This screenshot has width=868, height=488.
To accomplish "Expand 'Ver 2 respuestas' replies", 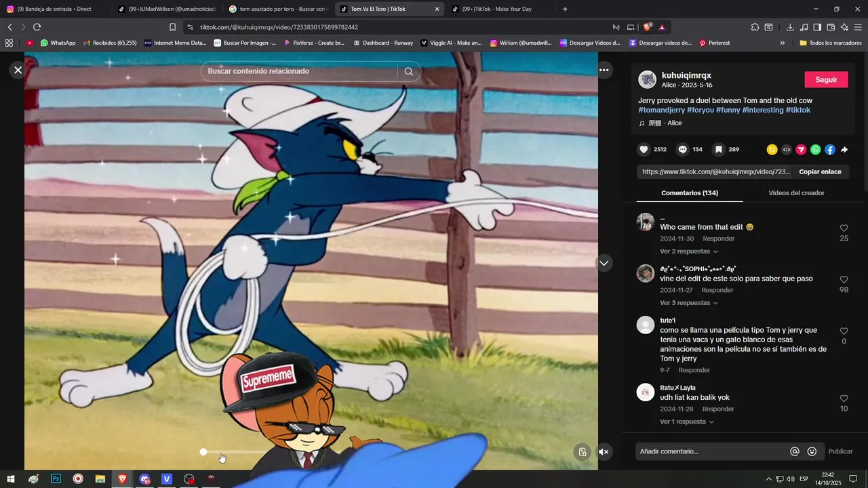I will 689,251.
